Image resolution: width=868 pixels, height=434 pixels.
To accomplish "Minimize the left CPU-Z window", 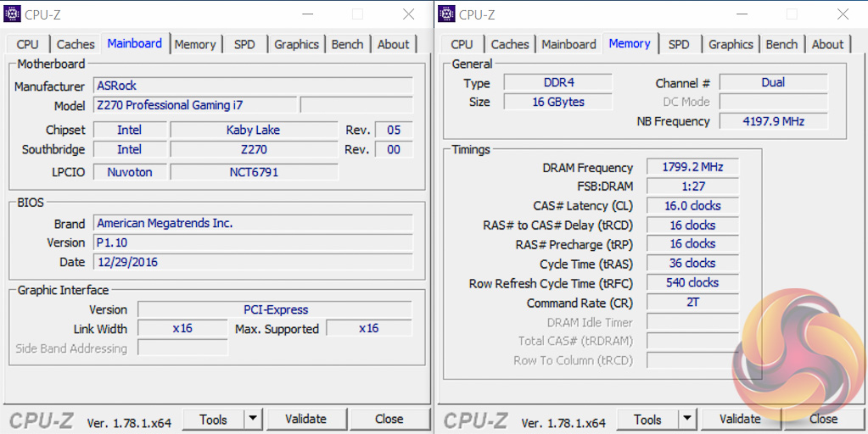I will pos(306,14).
